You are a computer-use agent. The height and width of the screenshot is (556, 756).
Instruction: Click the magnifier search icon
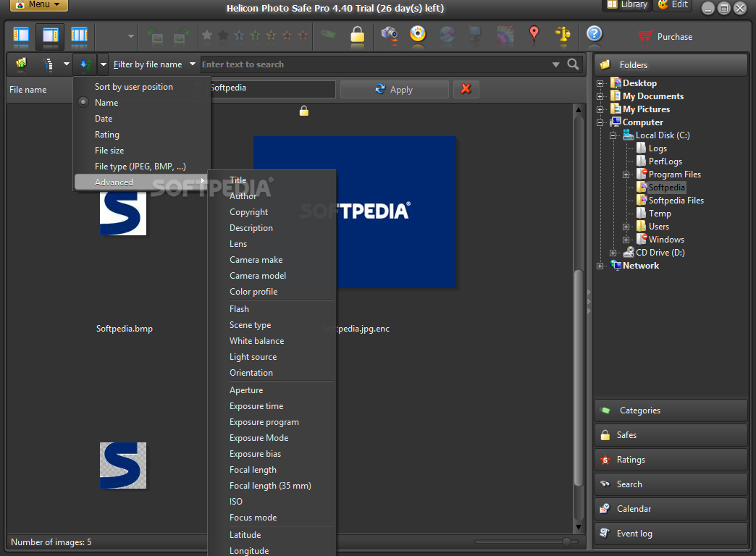coord(574,64)
